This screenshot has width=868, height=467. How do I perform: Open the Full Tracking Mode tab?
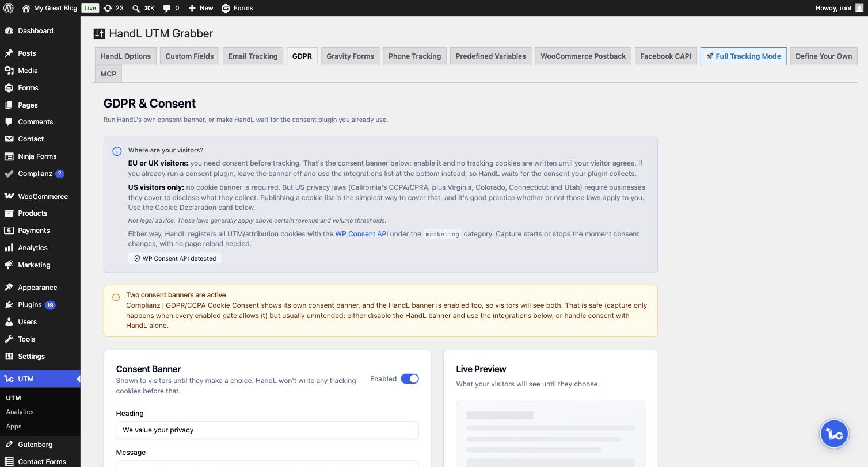pyautogui.click(x=744, y=56)
